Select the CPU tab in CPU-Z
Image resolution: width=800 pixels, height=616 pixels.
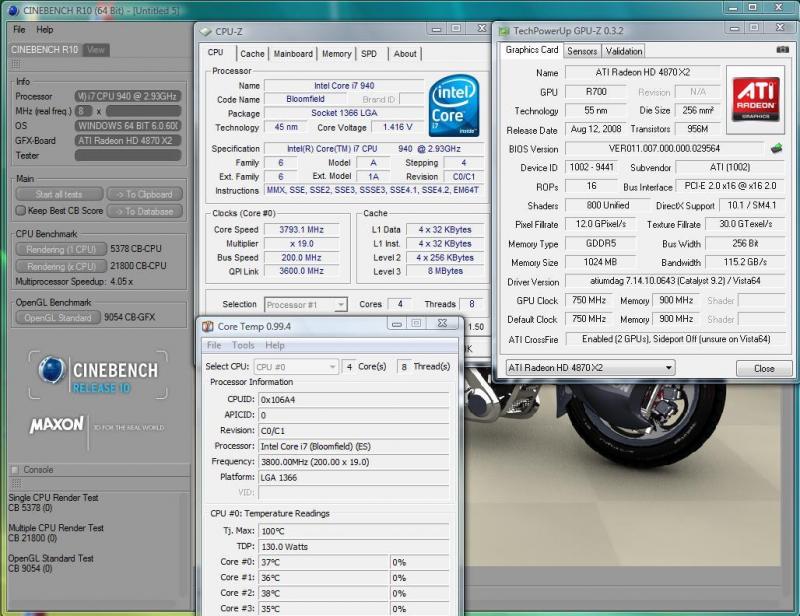(x=216, y=53)
